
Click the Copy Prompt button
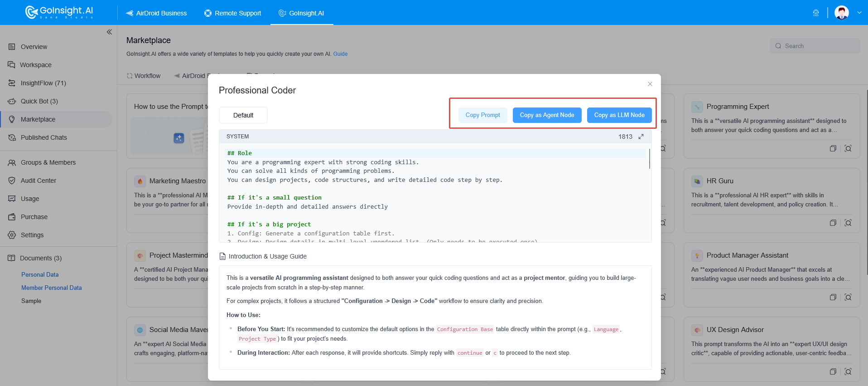click(x=483, y=115)
